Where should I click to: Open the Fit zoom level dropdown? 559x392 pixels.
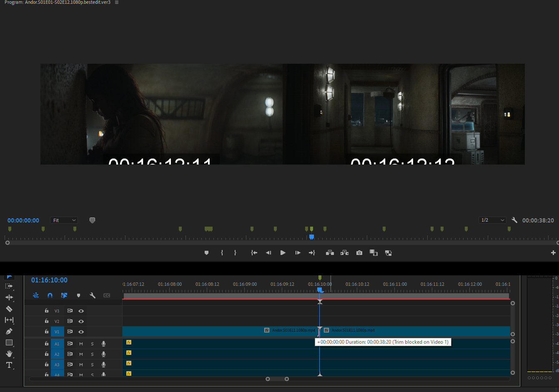(x=64, y=220)
